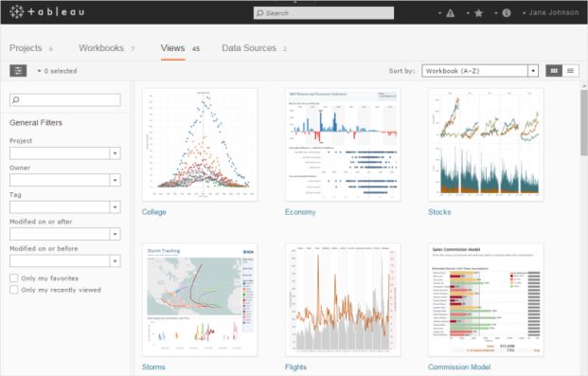Open the Stocks view link
Viewport: 588px width, 376px height.
click(439, 212)
